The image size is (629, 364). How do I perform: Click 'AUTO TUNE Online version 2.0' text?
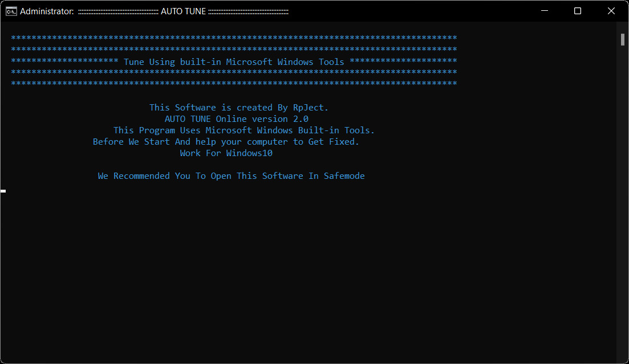pos(236,119)
